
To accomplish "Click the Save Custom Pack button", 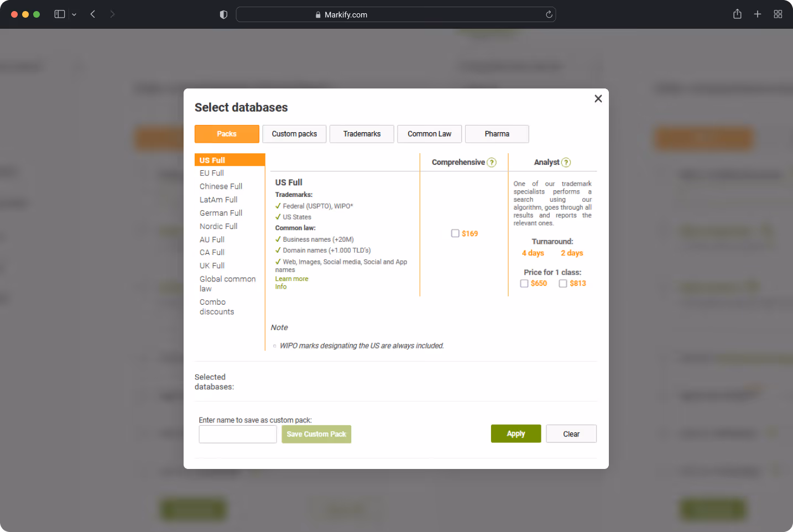I will pos(316,434).
